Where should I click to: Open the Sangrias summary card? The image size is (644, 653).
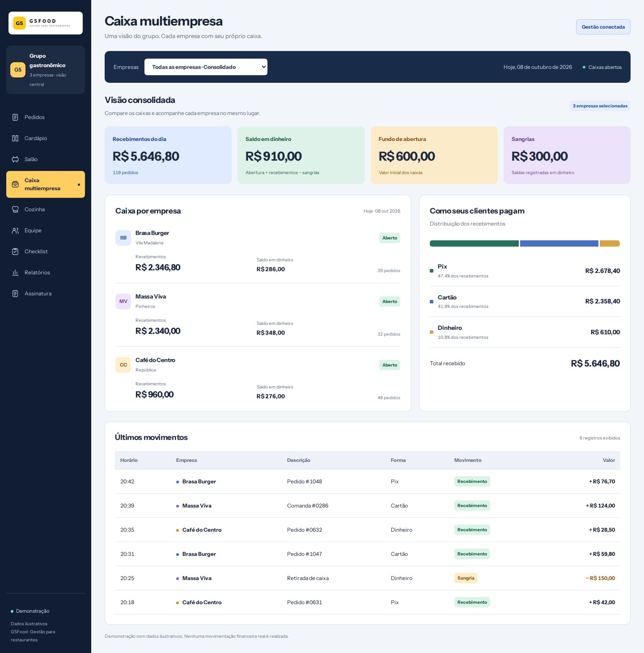pyautogui.click(x=567, y=155)
